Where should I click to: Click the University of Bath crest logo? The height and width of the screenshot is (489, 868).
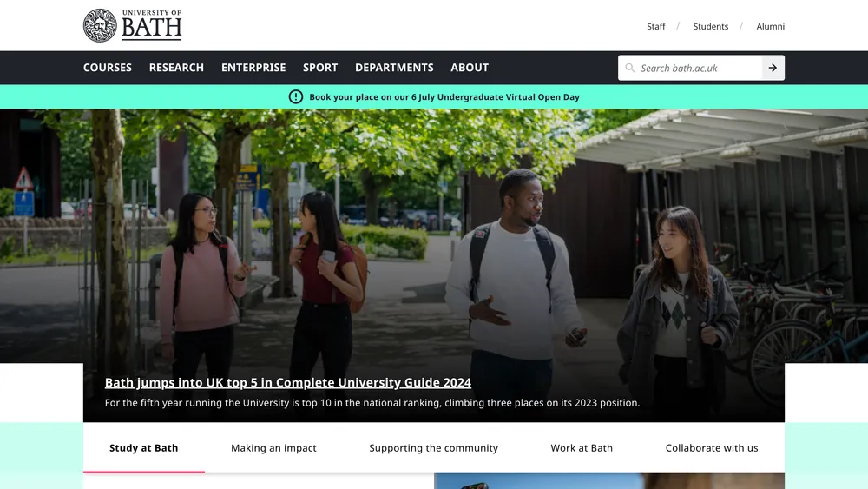(100, 25)
